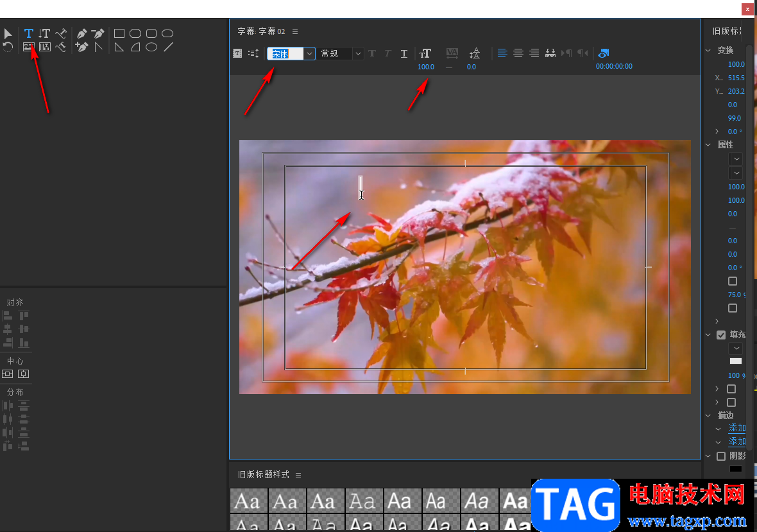
Task: Select the Vertical Path Type tool
Action: click(61, 47)
